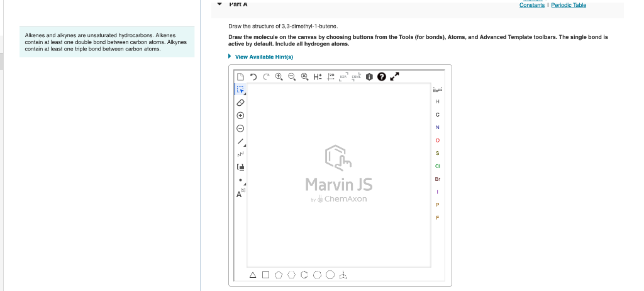Undo the last drawing action
The height and width of the screenshot is (291, 644).
click(x=253, y=77)
